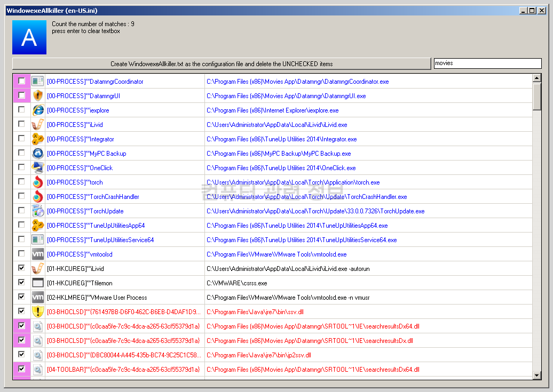Viewport: 553px width, 392px height.
Task: Check the DatamngrCoordinator process checkbox
Action: click(x=21, y=81)
